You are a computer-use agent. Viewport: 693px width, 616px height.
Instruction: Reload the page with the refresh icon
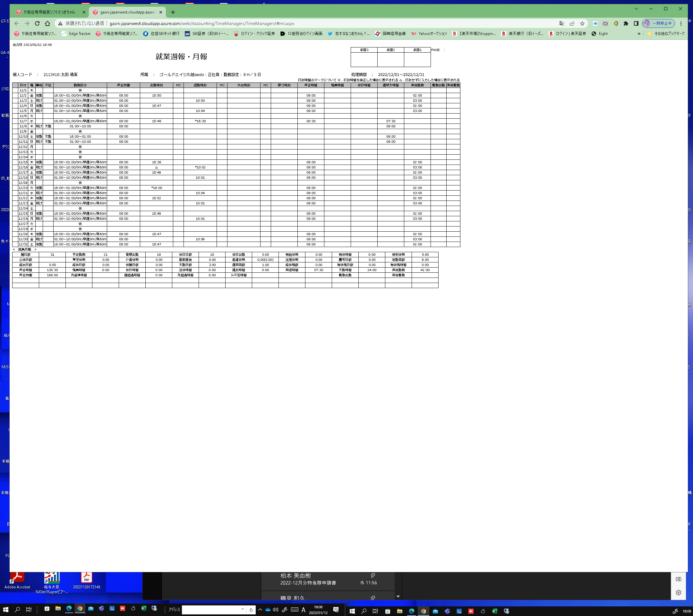pyautogui.click(x=37, y=23)
